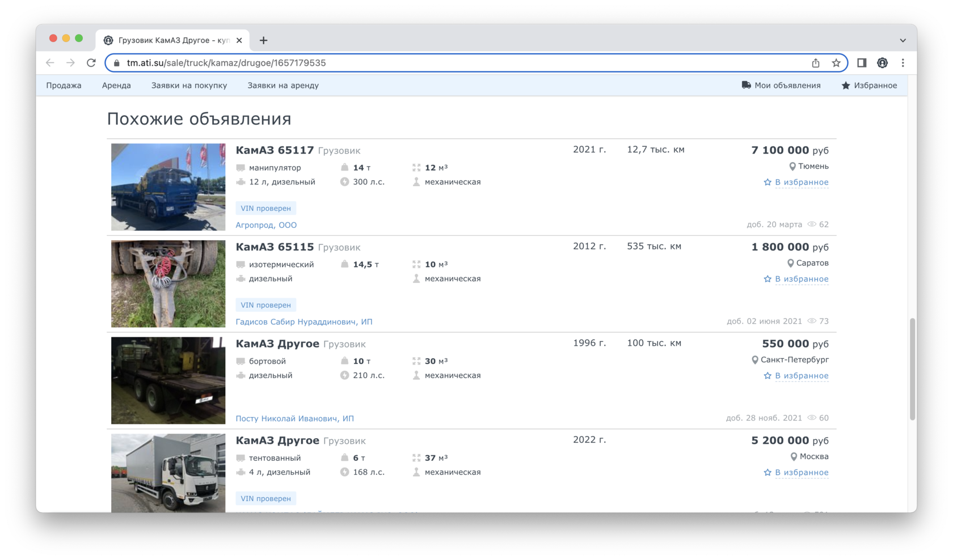Screen dimensions: 953x560
Task: Click the 1 800 000 руб price
Action: 790,247
